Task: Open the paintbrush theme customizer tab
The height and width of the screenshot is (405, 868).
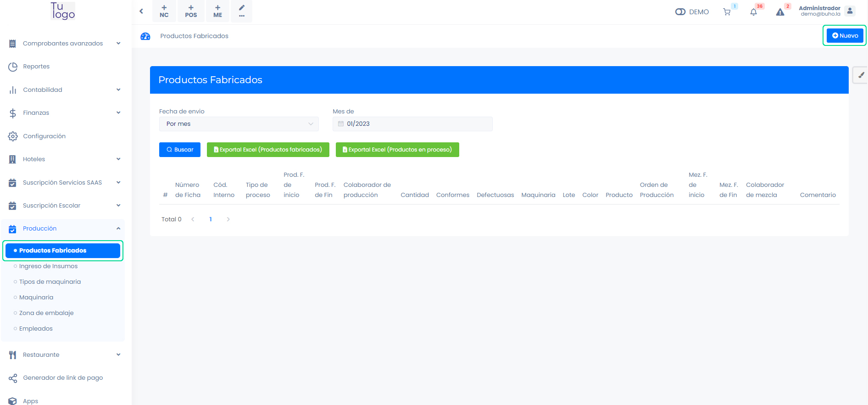Action: point(861,75)
